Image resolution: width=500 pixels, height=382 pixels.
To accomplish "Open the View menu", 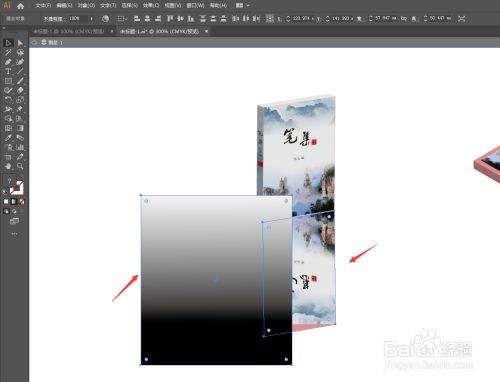I will coord(173,6).
